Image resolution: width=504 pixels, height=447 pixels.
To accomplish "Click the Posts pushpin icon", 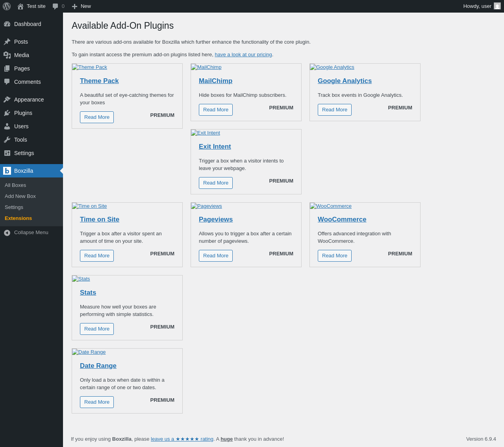I will pyautogui.click(x=7, y=42).
